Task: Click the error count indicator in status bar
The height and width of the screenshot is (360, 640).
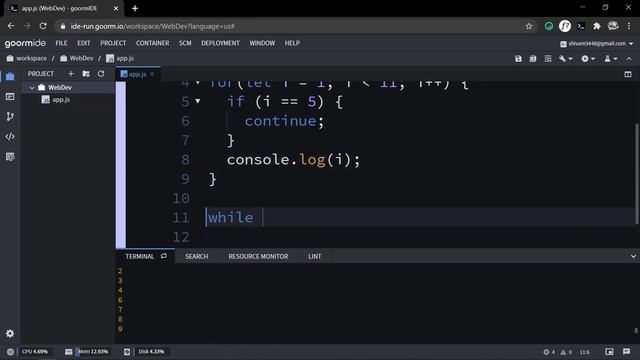Action: [549, 352]
